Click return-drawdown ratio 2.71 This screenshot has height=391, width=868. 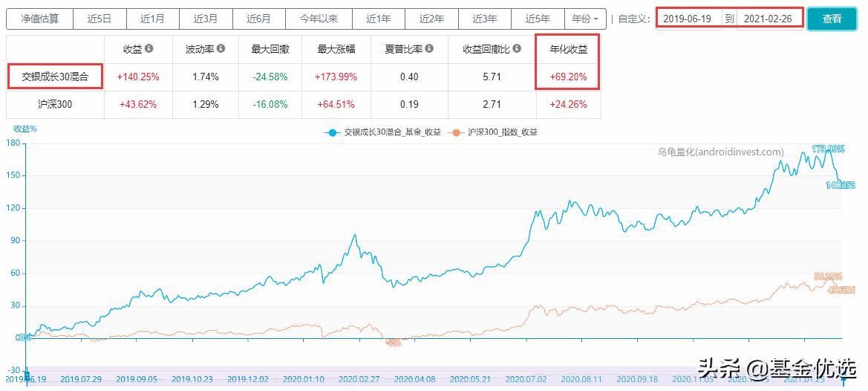pyautogui.click(x=492, y=104)
